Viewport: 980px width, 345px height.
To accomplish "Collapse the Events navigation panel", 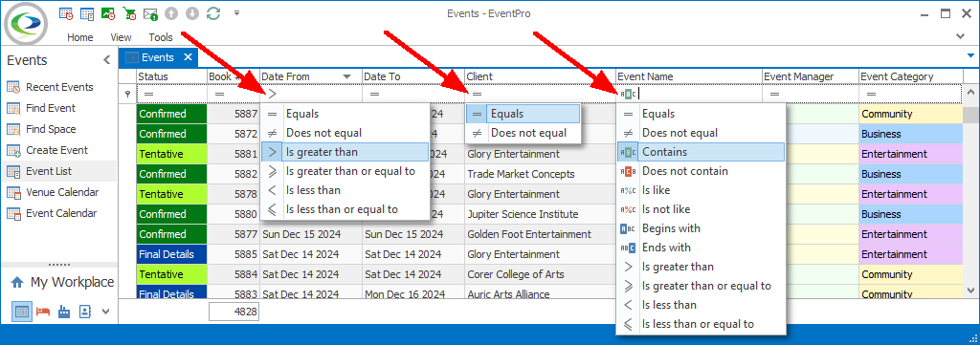I will point(107,60).
